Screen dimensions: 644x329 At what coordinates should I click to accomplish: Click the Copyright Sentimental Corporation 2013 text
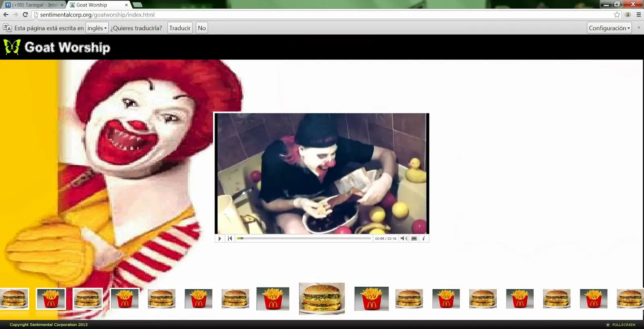click(x=49, y=325)
